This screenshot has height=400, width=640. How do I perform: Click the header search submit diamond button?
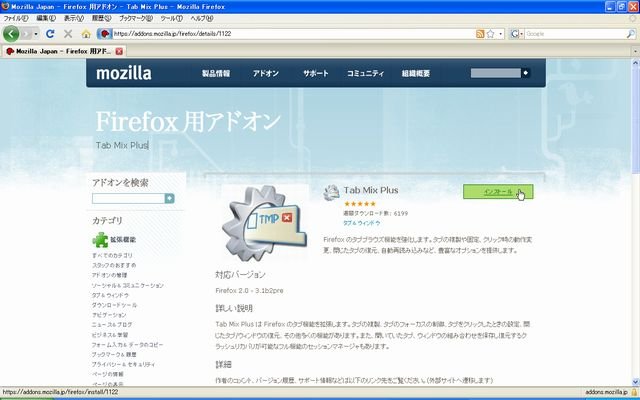tap(526, 73)
